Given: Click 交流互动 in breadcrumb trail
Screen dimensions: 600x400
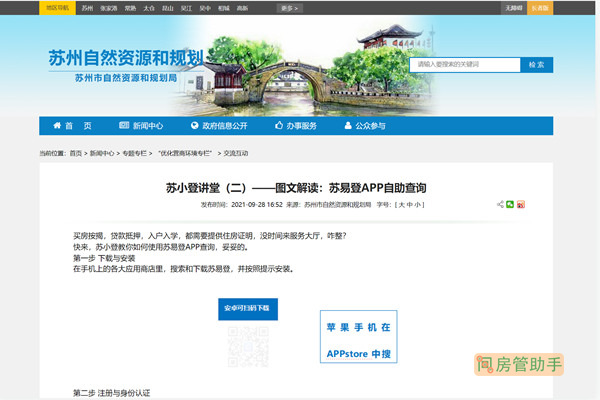Looking at the screenshot, I should 236,153.
